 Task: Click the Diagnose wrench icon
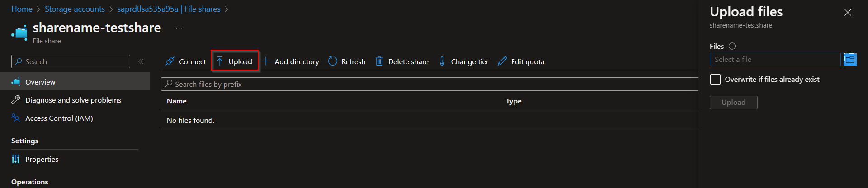point(16,100)
